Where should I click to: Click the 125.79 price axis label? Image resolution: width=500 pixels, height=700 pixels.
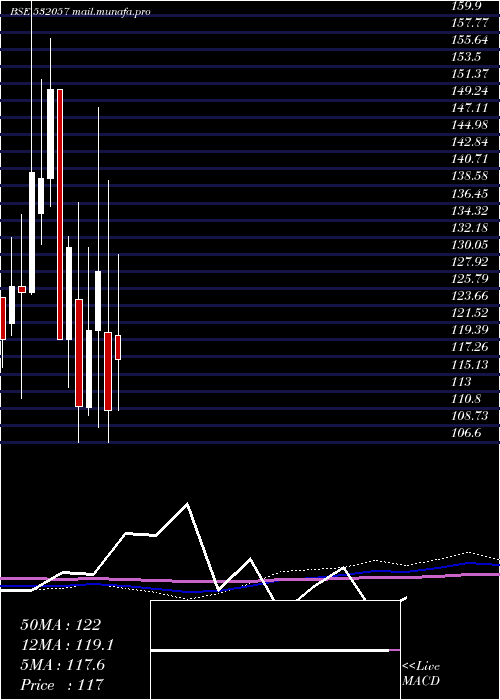471,279
